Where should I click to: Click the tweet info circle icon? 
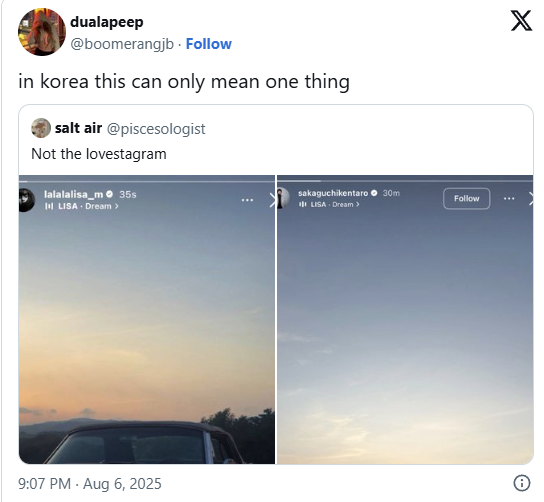point(521,483)
